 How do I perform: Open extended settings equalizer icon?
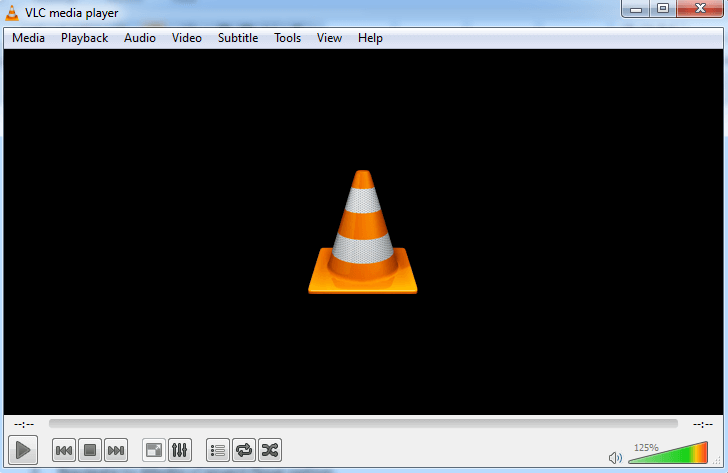(x=180, y=450)
